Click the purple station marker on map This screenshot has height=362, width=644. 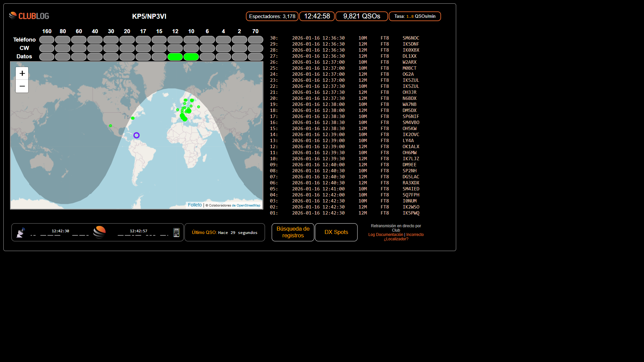coord(137,135)
